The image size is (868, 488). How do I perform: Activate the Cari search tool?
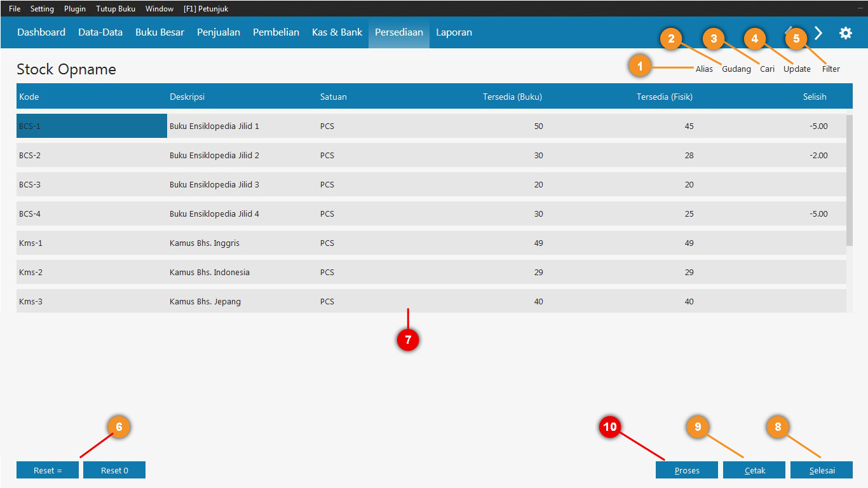pos(767,69)
